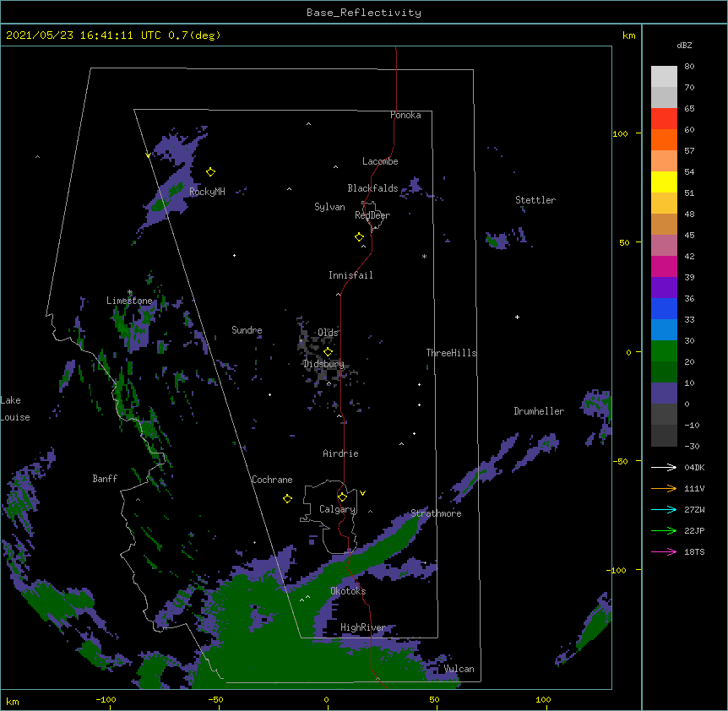This screenshot has height=711, width=728.
Task: Click the yellow diamond marker near Olds
Action: pyautogui.click(x=328, y=352)
